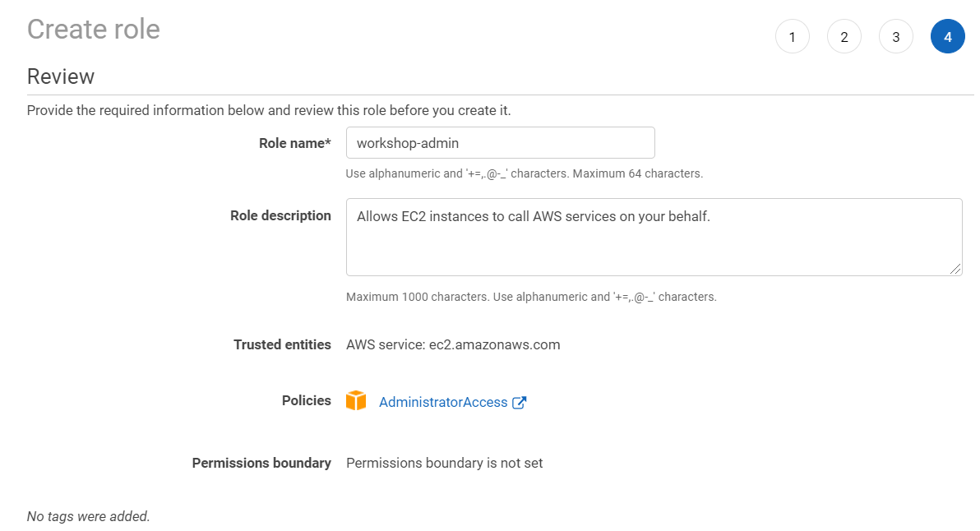980x531 pixels.
Task: Click the orange policy cube icon
Action: click(x=356, y=400)
